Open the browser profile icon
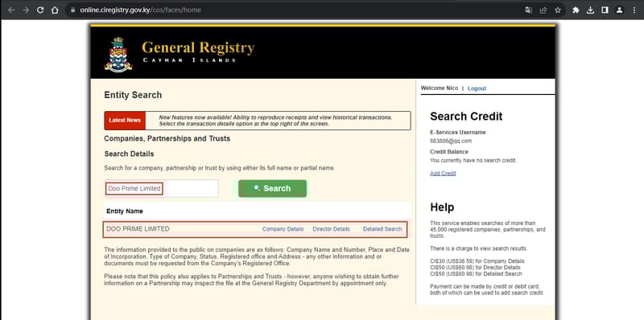 coord(619,10)
